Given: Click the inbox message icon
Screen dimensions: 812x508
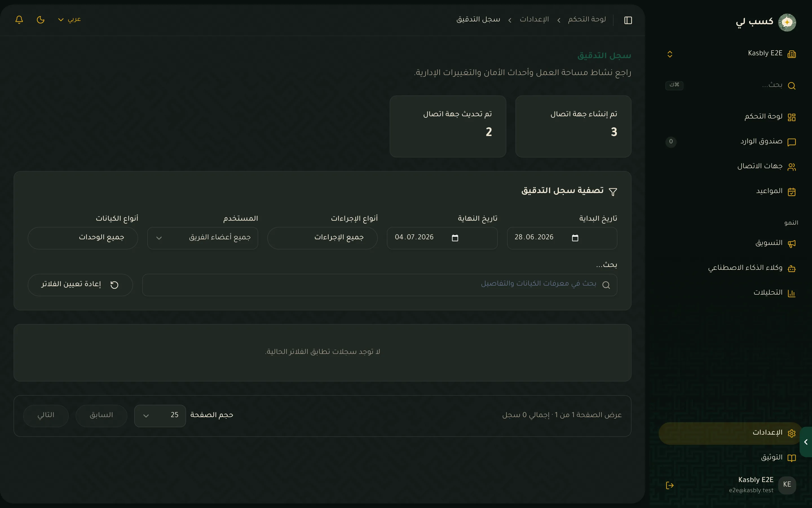Looking at the screenshot, I should 791,142.
